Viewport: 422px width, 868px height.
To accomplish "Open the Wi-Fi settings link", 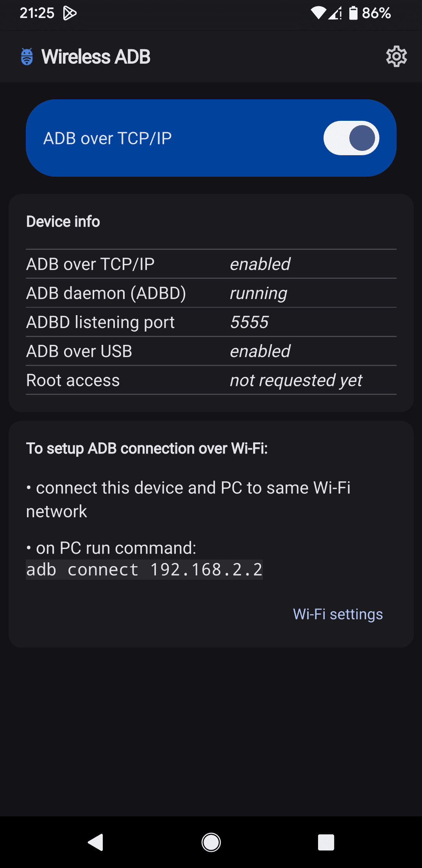I will [338, 614].
